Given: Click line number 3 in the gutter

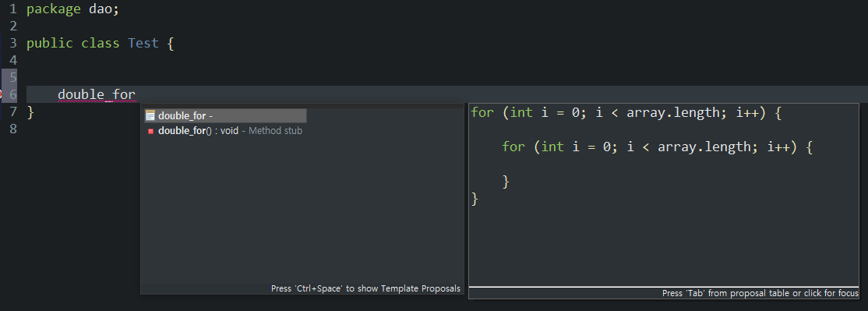Looking at the screenshot, I should (13, 43).
